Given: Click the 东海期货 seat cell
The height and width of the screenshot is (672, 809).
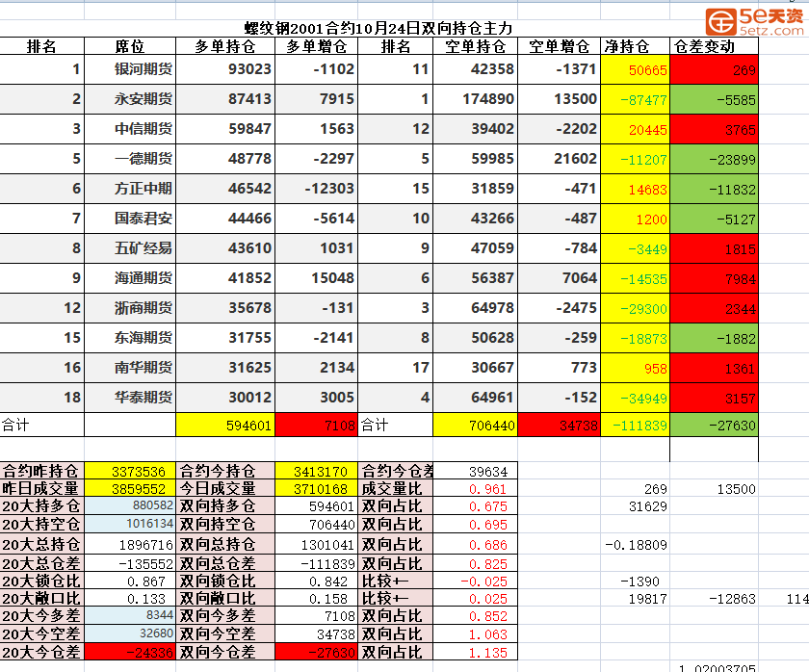Looking at the screenshot, I should (x=130, y=338).
